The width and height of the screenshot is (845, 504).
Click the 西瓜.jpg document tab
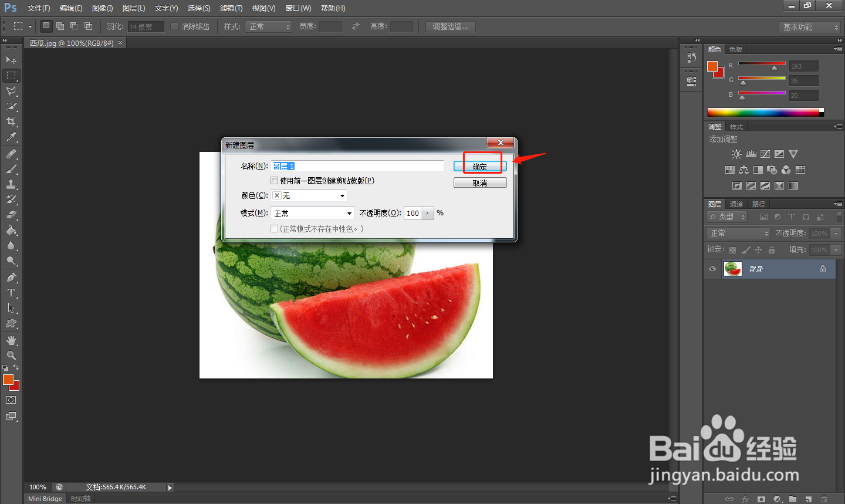point(75,43)
